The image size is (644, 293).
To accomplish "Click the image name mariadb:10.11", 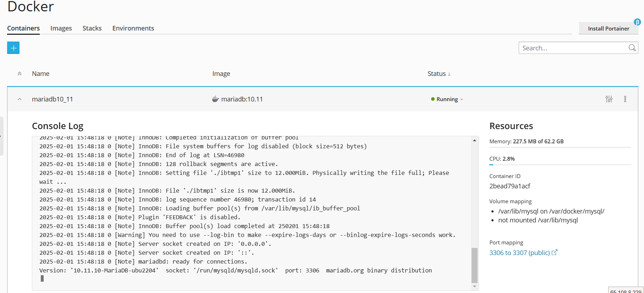I will 242,99.
